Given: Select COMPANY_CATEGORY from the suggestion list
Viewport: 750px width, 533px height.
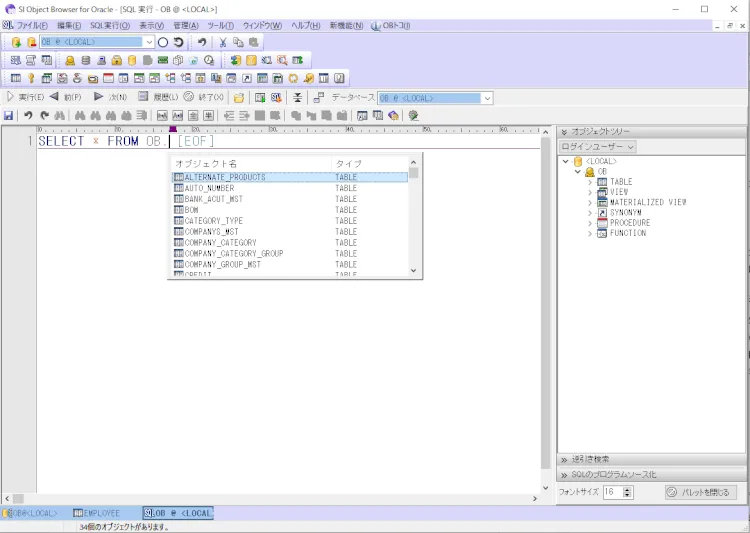Looking at the screenshot, I should [x=220, y=243].
